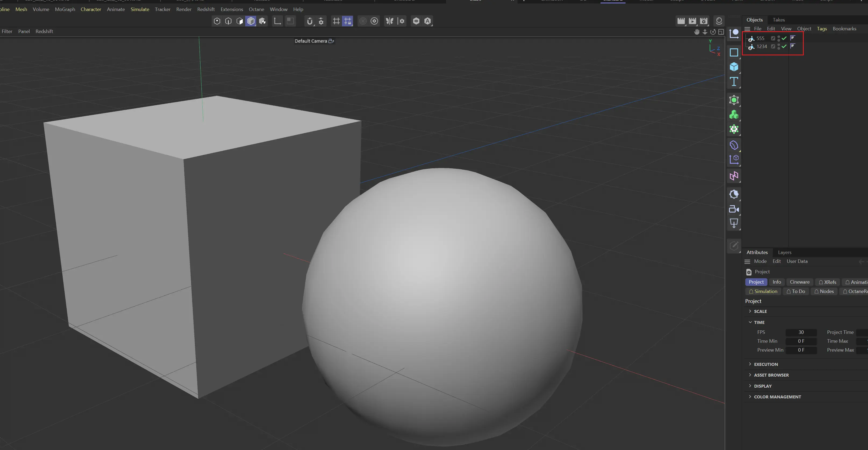868x450 pixels.
Task: Open the To Do project tab
Action: (795, 292)
